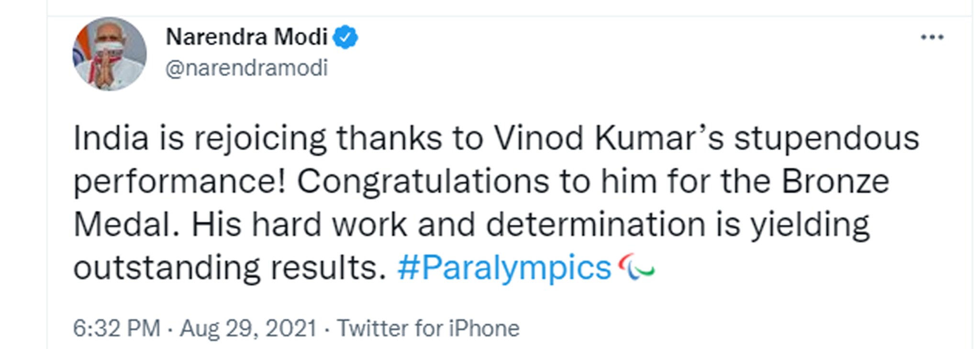The width and height of the screenshot is (980, 349).
Task: Open Narendra Modi's profile picture
Action: point(110,54)
